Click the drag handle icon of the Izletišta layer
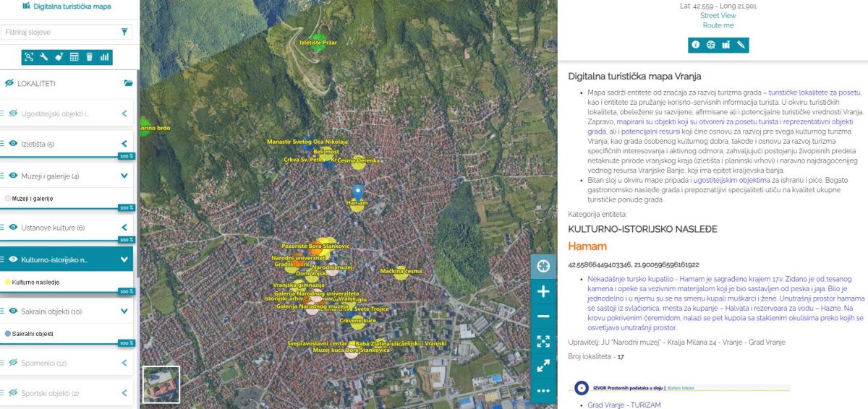 point(2,144)
